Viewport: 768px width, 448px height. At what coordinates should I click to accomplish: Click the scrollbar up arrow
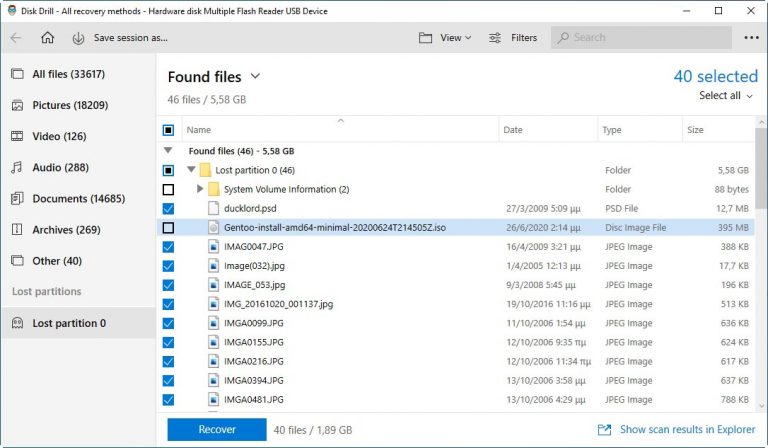coord(761,121)
